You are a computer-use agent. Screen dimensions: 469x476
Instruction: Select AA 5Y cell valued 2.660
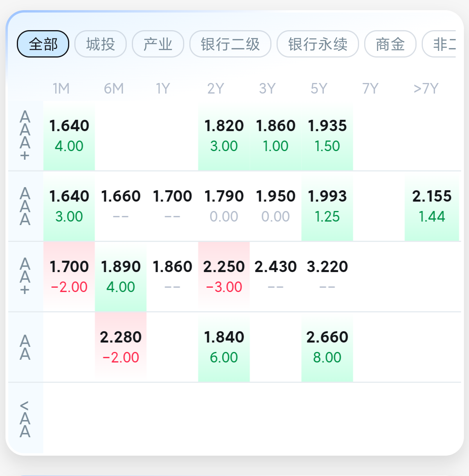[x=327, y=347]
